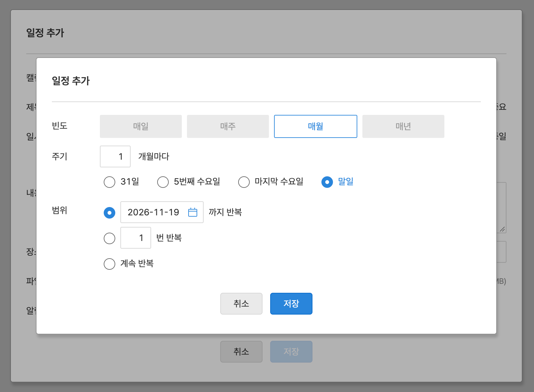Click 취소 in the background form

click(241, 352)
